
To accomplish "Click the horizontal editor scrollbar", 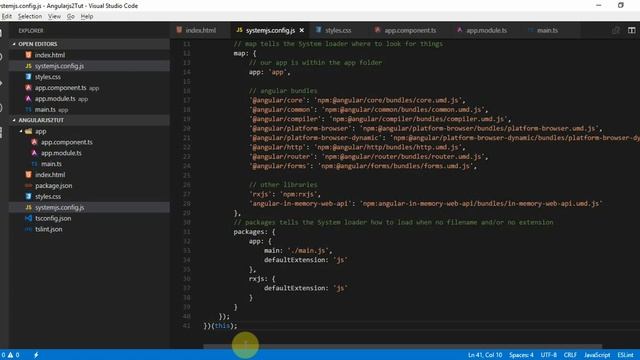I will [402, 346].
